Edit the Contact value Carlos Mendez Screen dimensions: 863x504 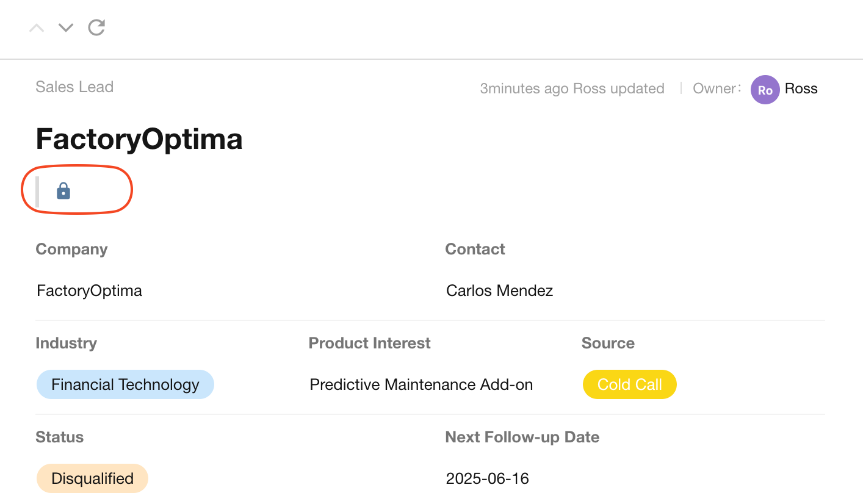click(x=500, y=290)
